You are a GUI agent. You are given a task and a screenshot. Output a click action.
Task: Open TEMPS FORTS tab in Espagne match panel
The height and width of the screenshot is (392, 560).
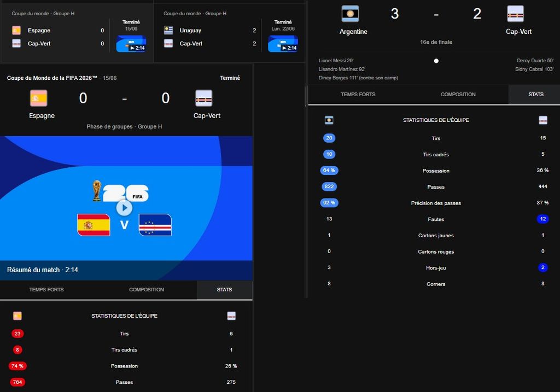click(x=46, y=290)
